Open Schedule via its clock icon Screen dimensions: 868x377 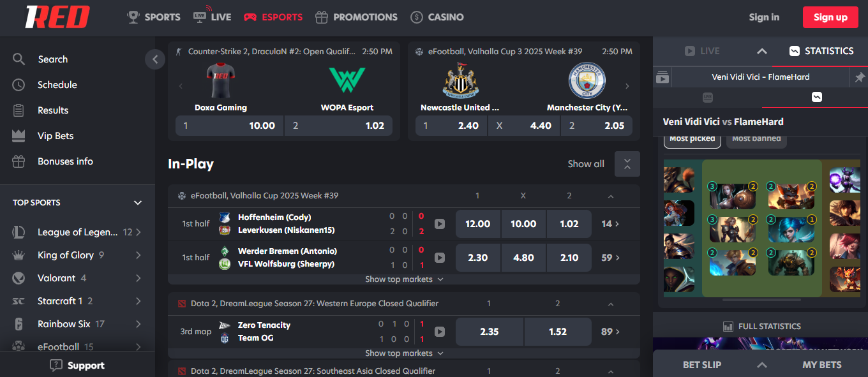pyautogui.click(x=19, y=85)
